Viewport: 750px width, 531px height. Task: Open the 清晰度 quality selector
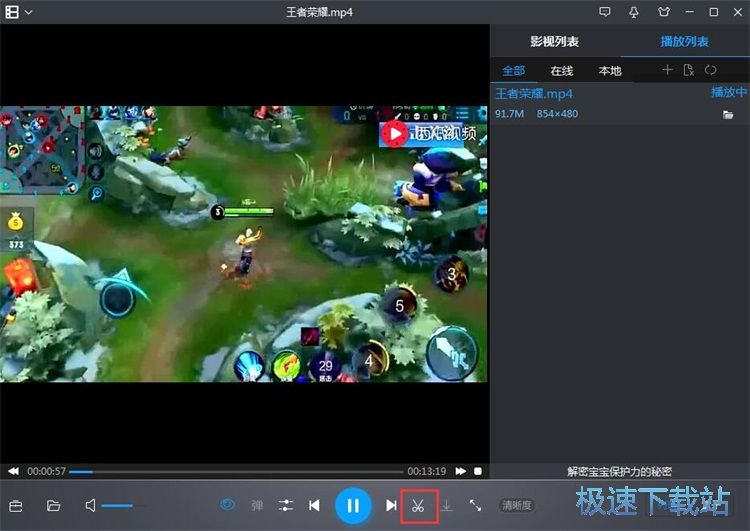pos(517,506)
